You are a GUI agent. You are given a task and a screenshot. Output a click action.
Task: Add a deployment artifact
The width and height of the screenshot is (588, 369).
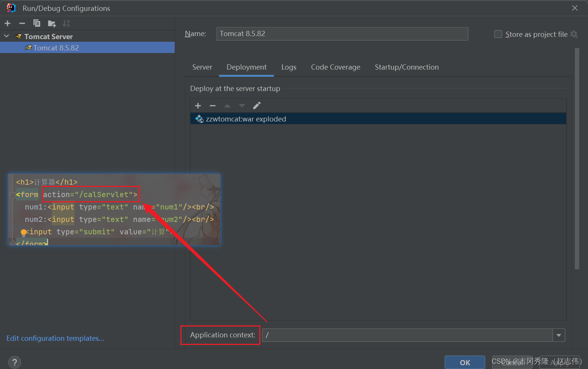point(198,106)
